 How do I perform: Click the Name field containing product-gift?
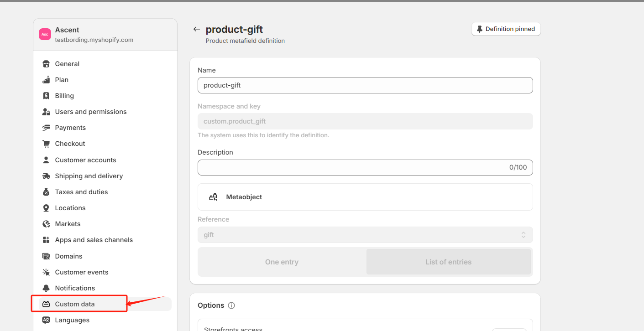pyautogui.click(x=365, y=85)
